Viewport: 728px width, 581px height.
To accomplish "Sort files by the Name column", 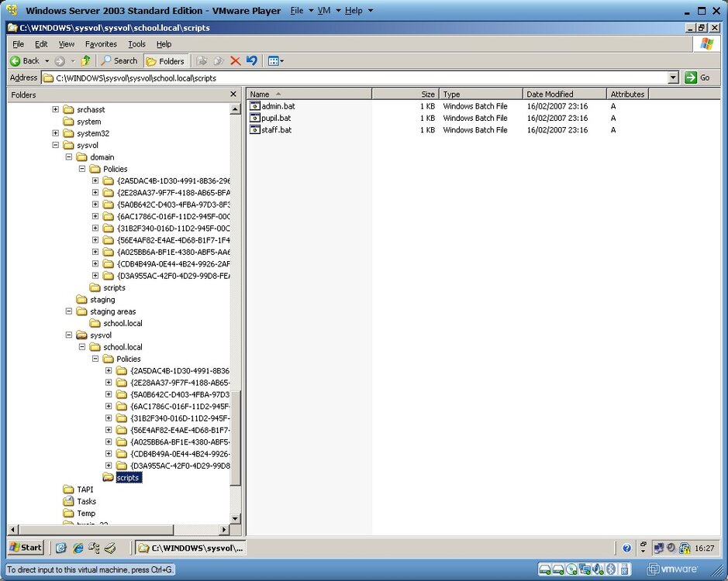I will tap(309, 95).
